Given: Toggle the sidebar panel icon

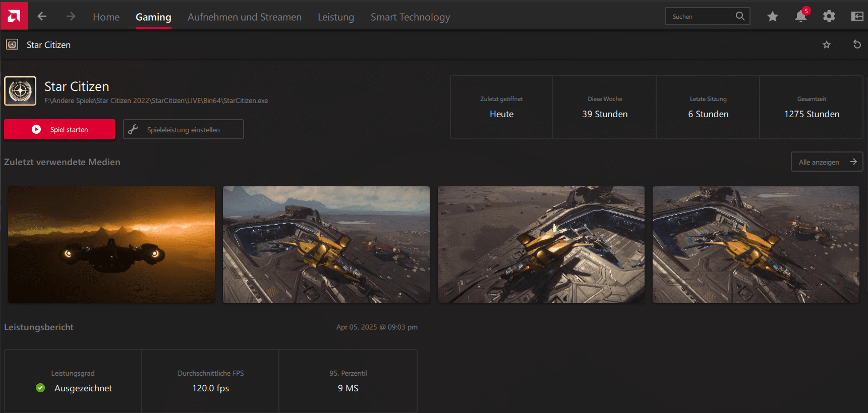Looking at the screenshot, I should tap(857, 17).
